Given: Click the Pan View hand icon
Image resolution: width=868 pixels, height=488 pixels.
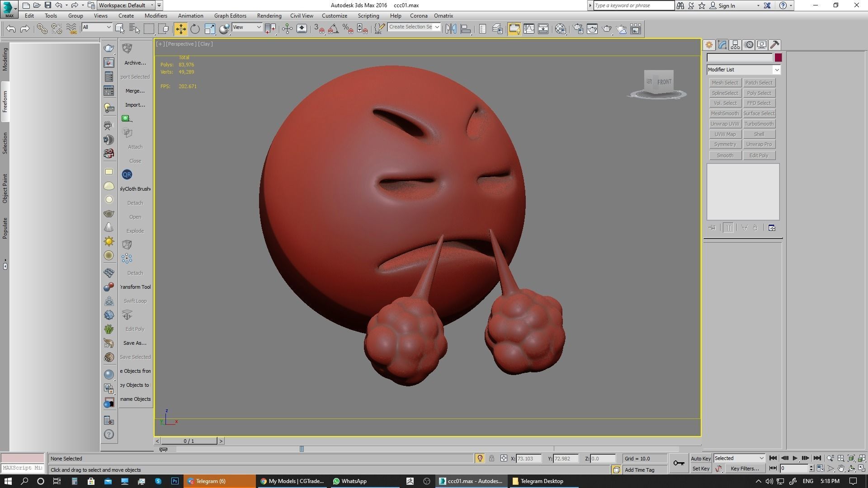Looking at the screenshot, I should tap(841, 469).
